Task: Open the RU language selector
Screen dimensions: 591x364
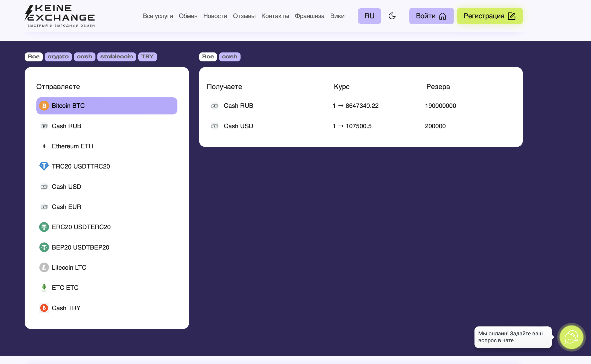Action: [x=369, y=16]
